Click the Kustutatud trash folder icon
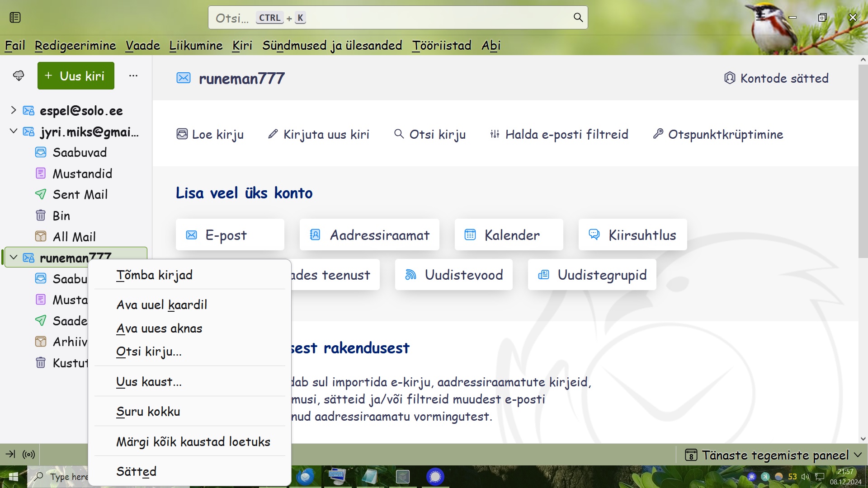Image resolution: width=868 pixels, height=488 pixels. click(41, 363)
